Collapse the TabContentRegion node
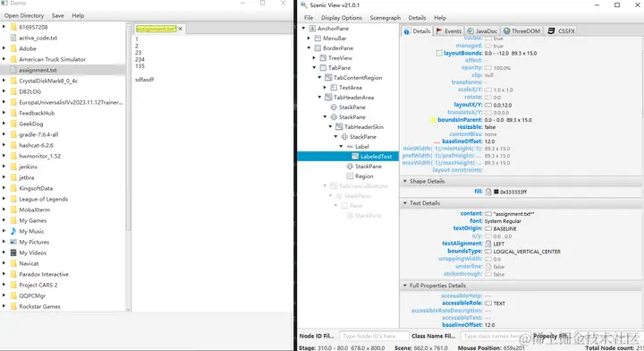This screenshot has width=644, height=351. 319,78
